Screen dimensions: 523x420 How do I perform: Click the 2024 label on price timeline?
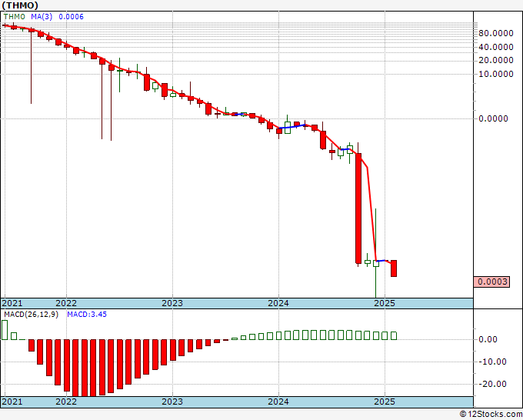click(278, 303)
